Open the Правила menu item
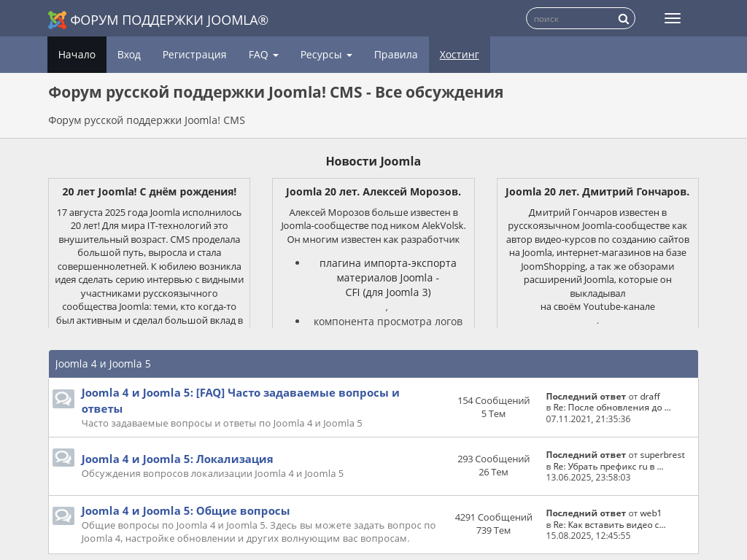This screenshot has height=560, width=747. click(x=395, y=55)
